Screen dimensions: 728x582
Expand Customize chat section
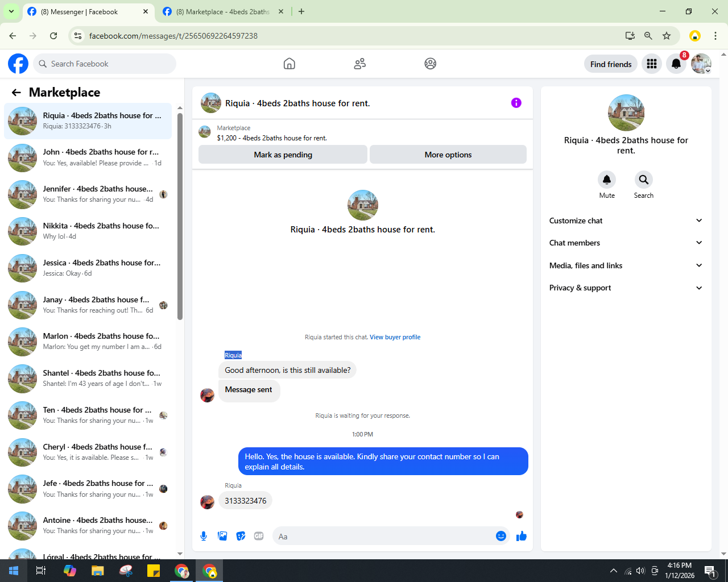click(x=626, y=221)
